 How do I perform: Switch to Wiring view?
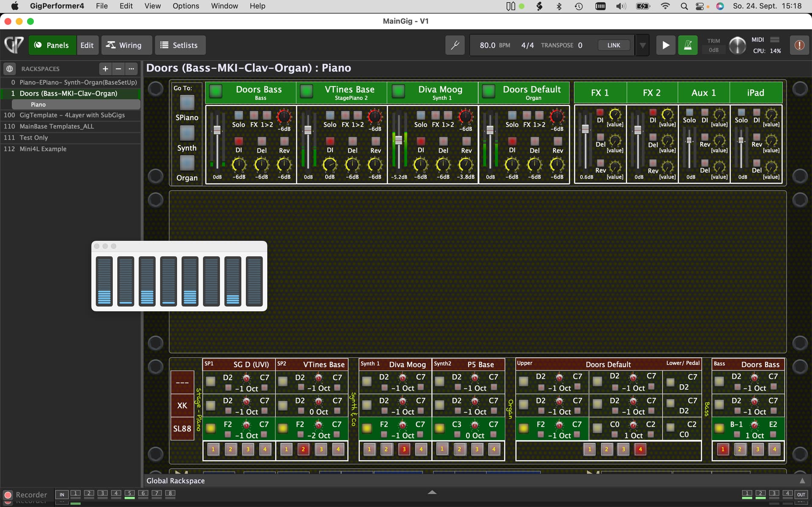pos(126,45)
